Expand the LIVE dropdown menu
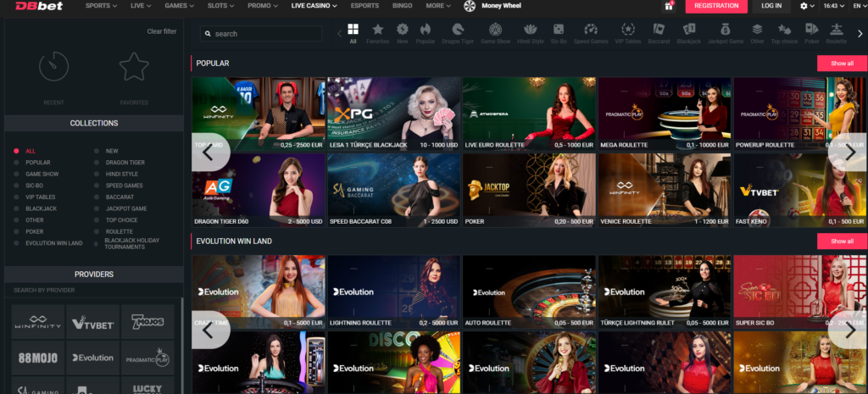This screenshot has height=394, width=868. [x=141, y=6]
